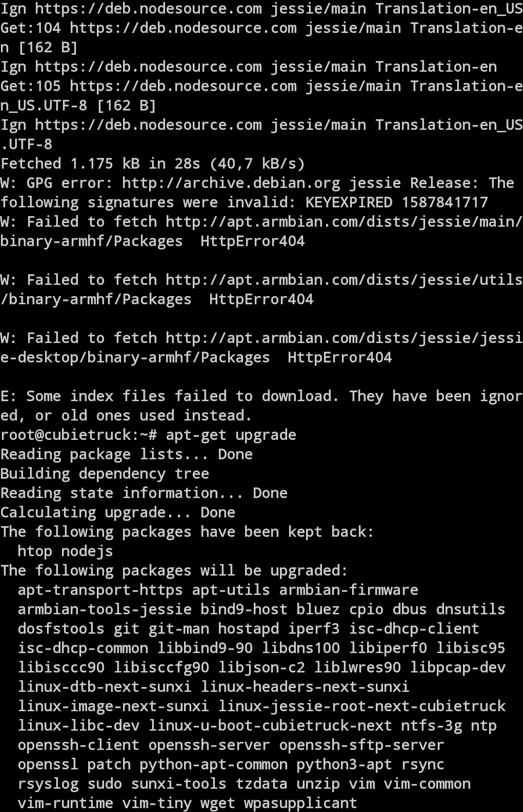Click the linux-image-next-sunxi package
The width and height of the screenshot is (523, 812).
click(113, 706)
